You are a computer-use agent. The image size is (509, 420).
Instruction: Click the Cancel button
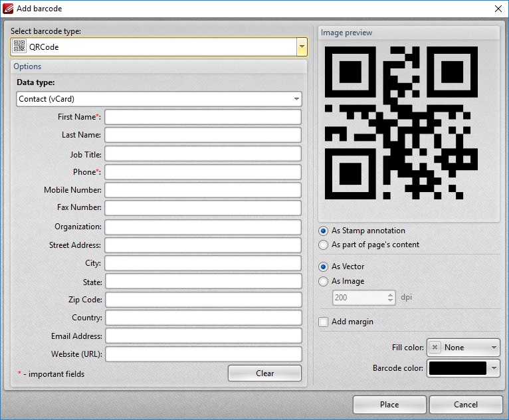(466, 405)
